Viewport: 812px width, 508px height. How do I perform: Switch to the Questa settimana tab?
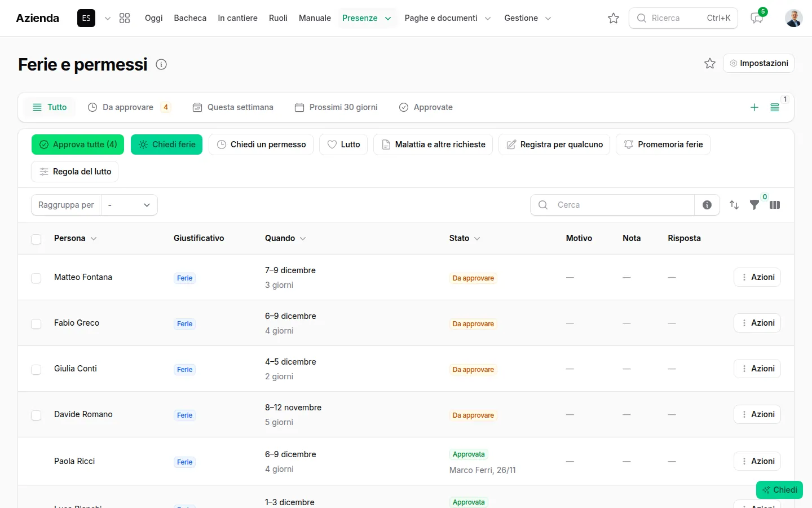[233, 107]
